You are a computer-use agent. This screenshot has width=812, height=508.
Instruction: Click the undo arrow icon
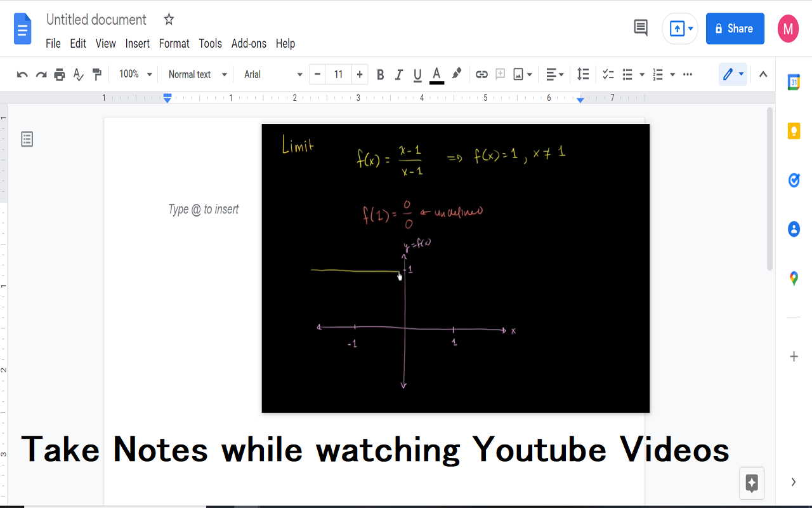(x=22, y=74)
